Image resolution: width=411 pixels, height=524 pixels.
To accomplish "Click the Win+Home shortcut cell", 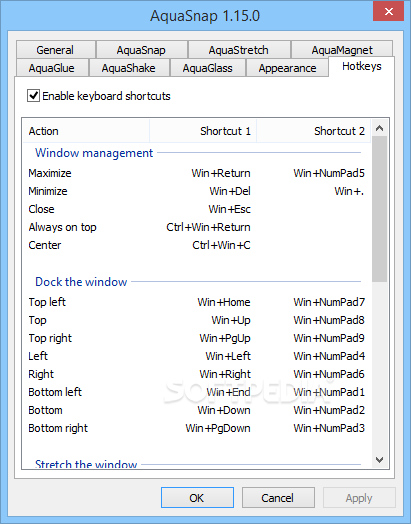I will click(224, 302).
